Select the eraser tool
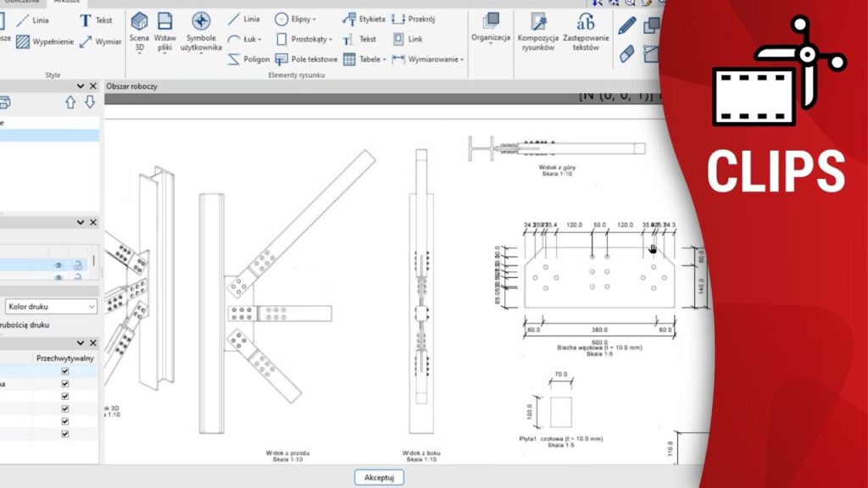Screen dimensions: 868x488 pyautogui.click(x=626, y=54)
